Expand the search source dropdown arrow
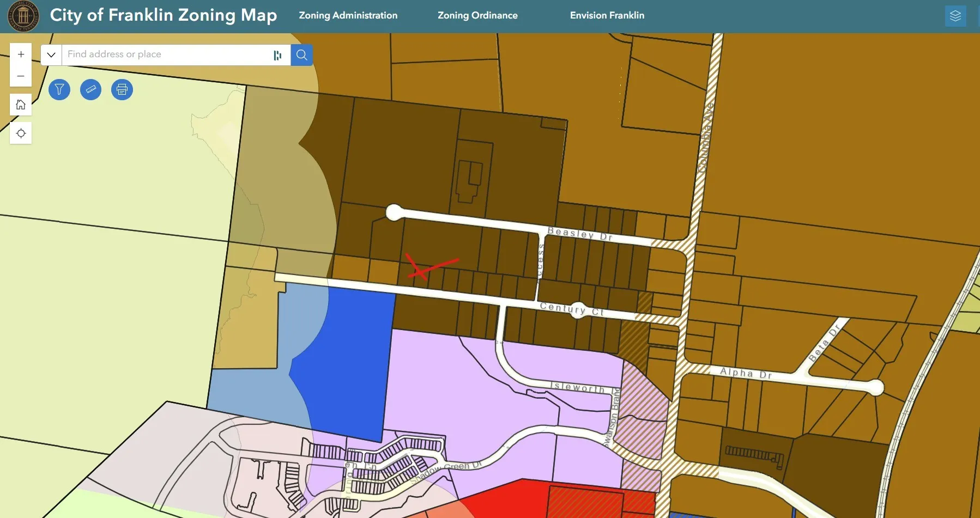The width and height of the screenshot is (980, 518). (51, 54)
